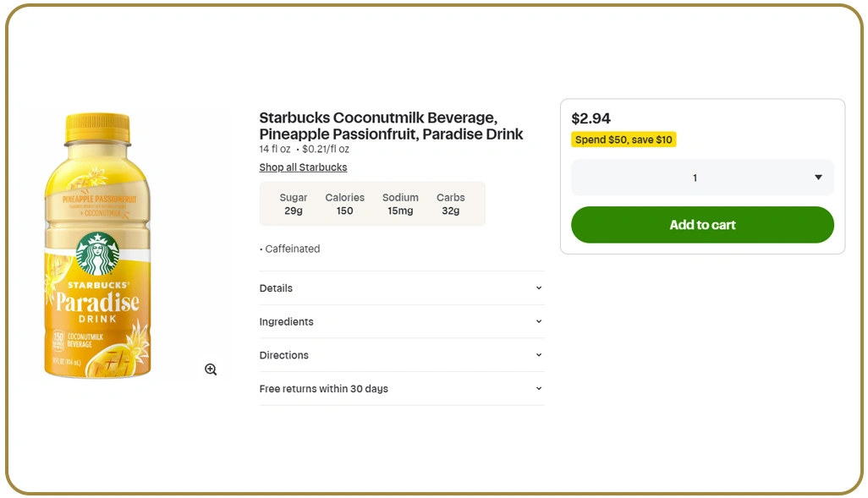Open the Directions section
The width and height of the screenshot is (868, 498).
[283, 355]
